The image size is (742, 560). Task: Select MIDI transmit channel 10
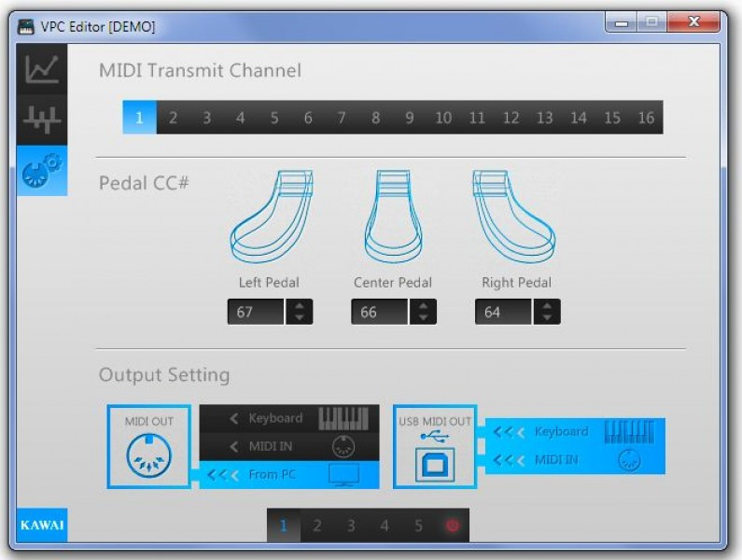point(443,118)
